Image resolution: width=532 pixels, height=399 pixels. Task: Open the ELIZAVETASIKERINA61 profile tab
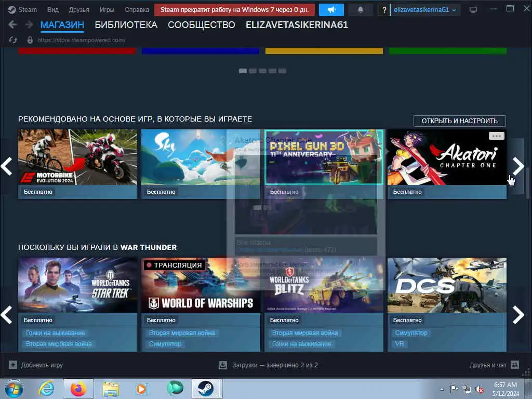point(297,25)
